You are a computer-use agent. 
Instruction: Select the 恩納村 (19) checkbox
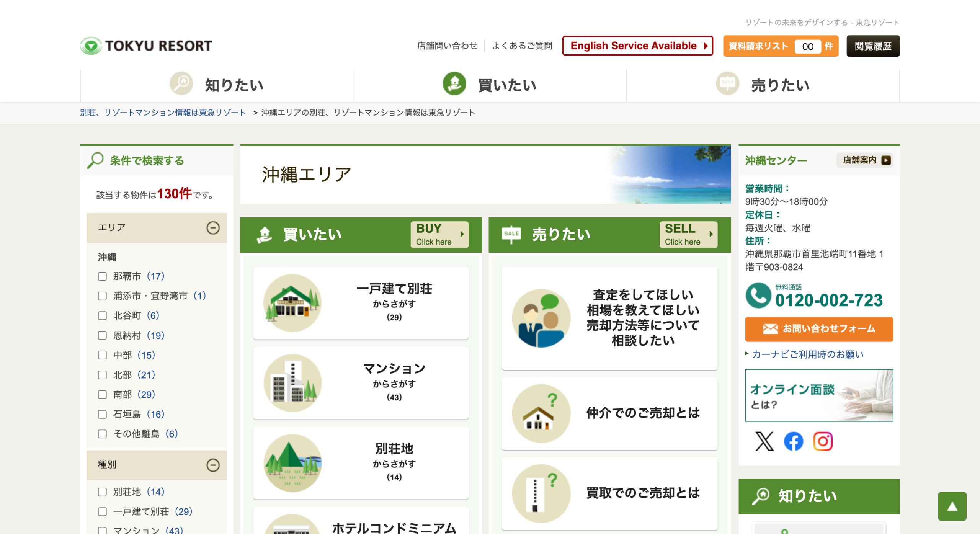(x=102, y=335)
